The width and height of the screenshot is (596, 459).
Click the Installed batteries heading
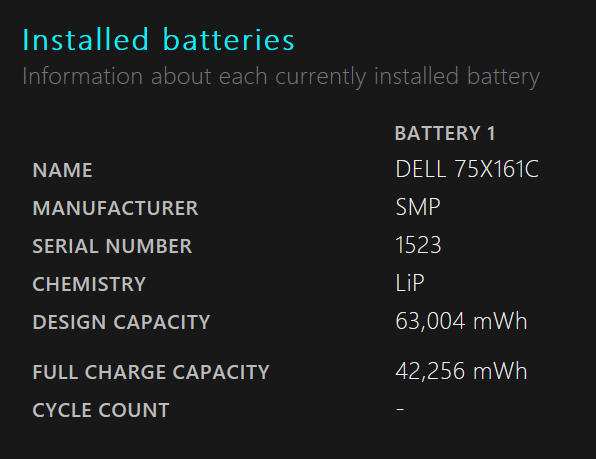pos(158,40)
